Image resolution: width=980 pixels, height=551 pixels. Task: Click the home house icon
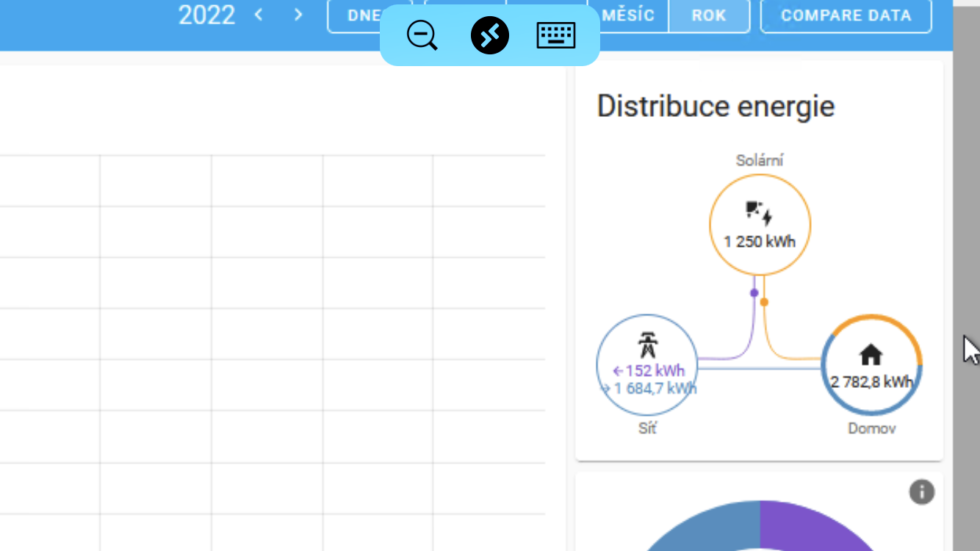(x=871, y=356)
